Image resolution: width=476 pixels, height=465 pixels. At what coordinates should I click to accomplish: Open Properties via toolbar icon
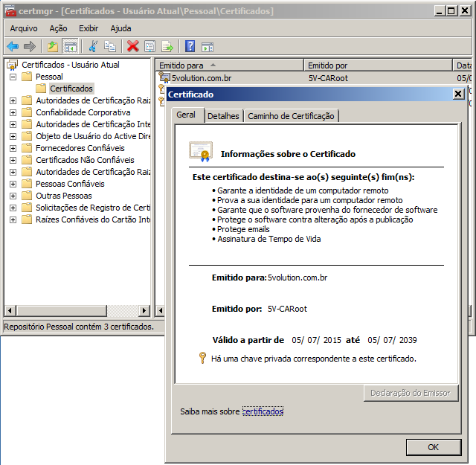pos(150,46)
